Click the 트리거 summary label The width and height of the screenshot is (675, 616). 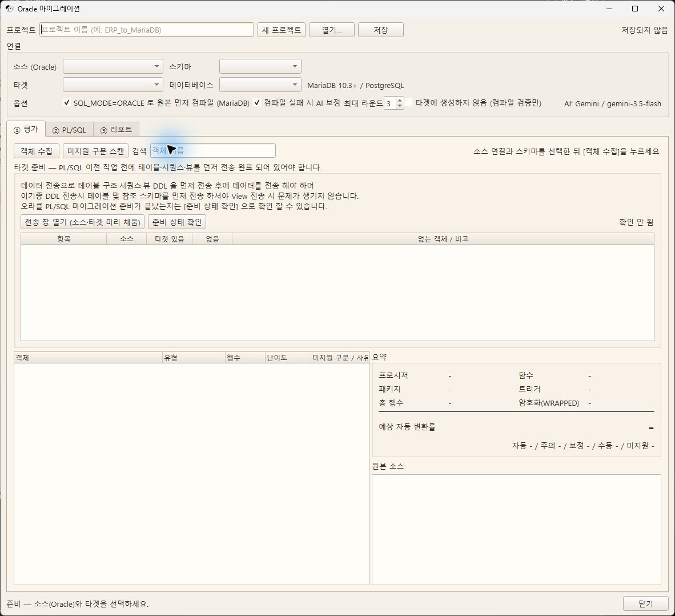[x=529, y=389]
